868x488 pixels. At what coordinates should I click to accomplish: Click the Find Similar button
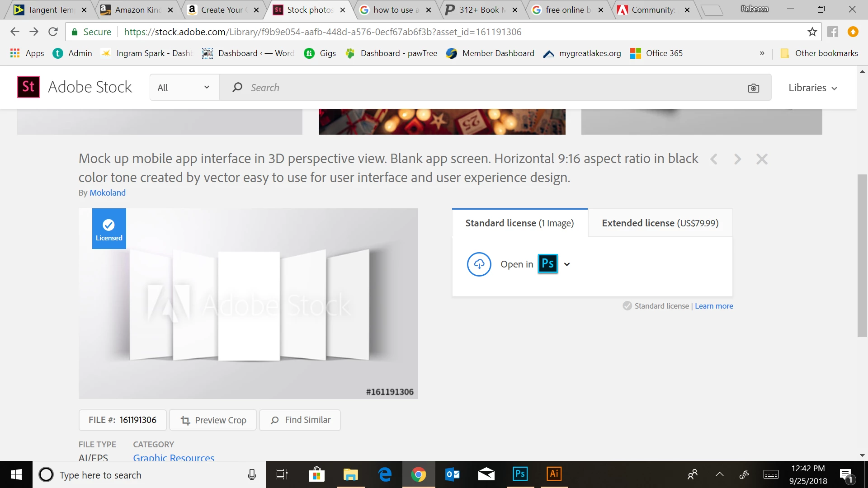pos(300,420)
